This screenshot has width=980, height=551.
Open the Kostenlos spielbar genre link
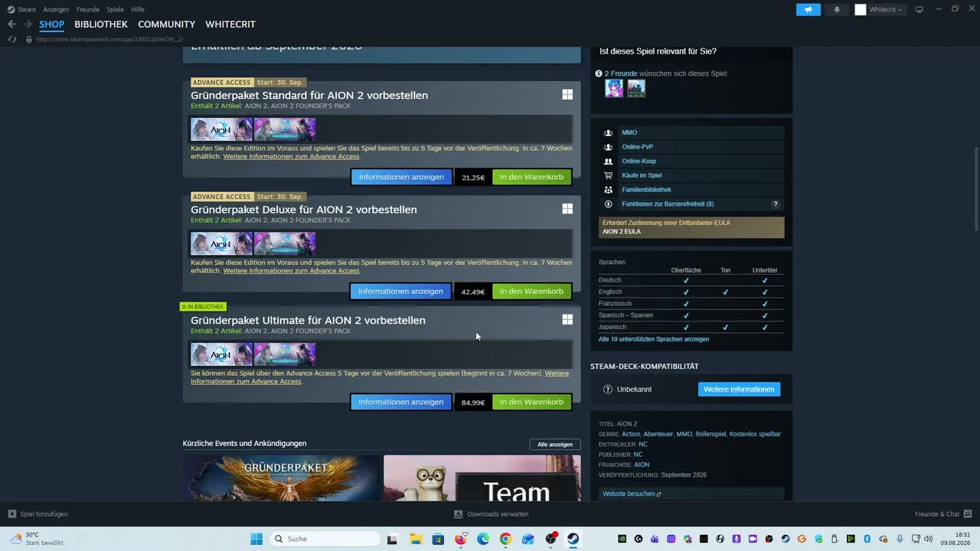[755, 434]
